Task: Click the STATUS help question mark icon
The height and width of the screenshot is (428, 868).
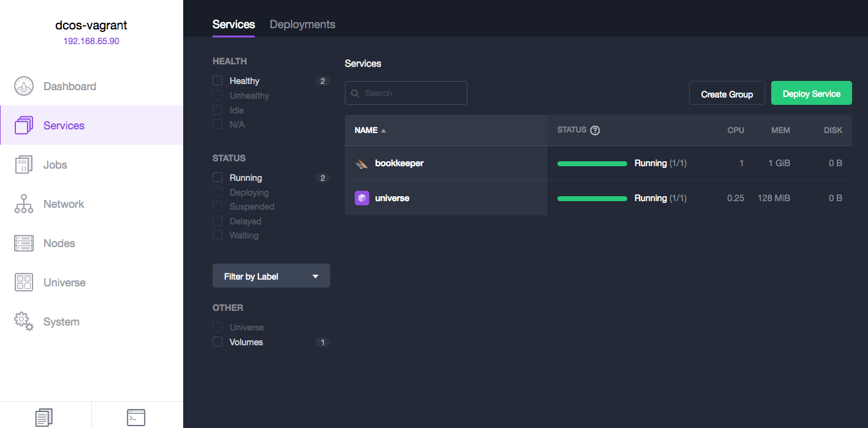Action: (x=595, y=130)
